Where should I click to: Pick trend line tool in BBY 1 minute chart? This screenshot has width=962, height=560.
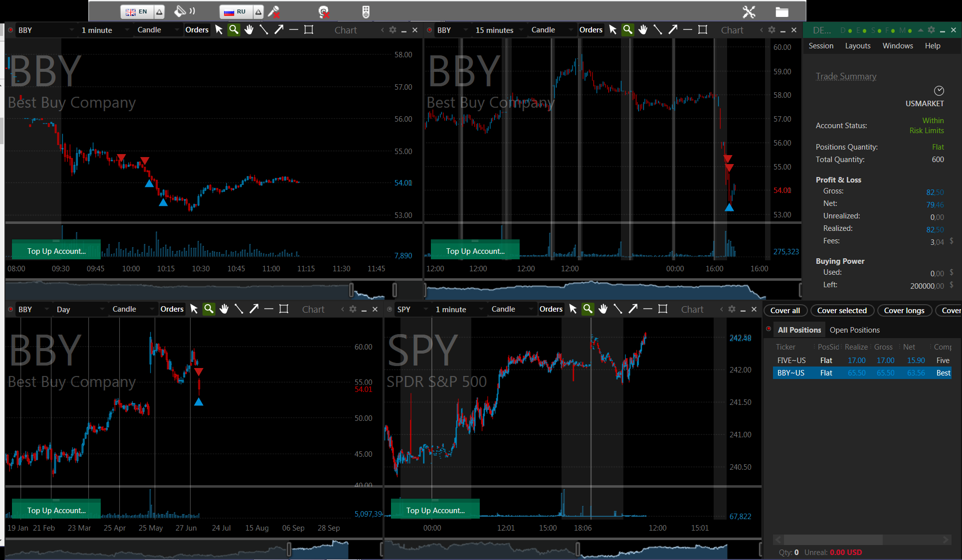(x=264, y=30)
